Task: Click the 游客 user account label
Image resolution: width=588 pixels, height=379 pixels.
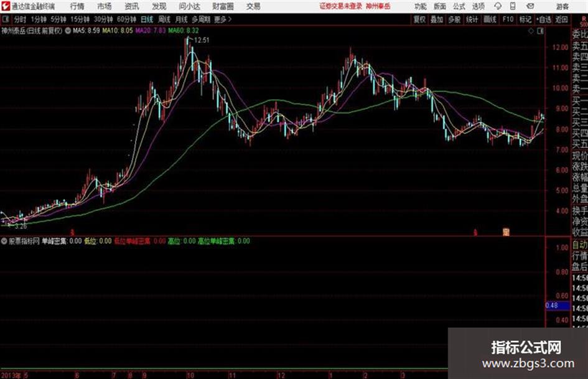Action: [x=562, y=6]
